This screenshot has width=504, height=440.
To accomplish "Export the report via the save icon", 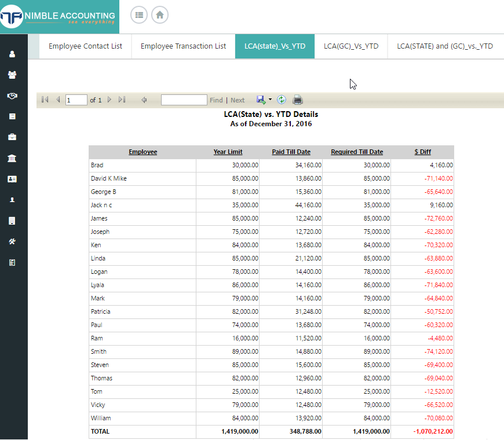I will pos(261,100).
